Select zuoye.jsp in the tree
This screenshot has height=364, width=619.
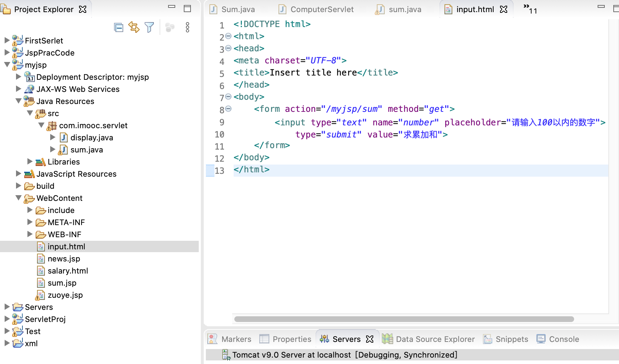(65, 295)
